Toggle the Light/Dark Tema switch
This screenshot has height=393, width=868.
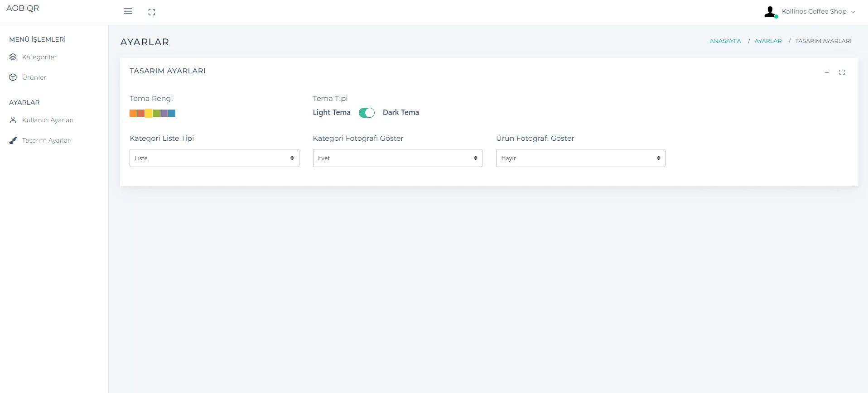(366, 113)
